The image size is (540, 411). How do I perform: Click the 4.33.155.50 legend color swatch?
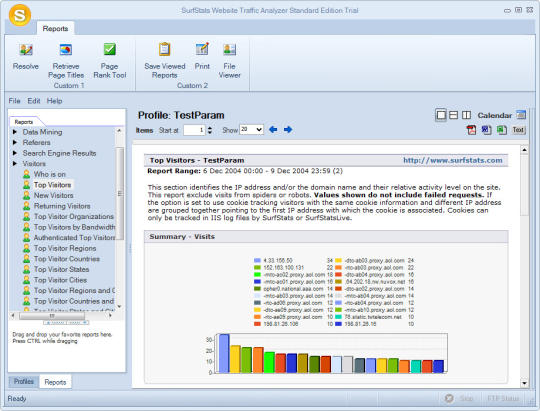click(257, 260)
